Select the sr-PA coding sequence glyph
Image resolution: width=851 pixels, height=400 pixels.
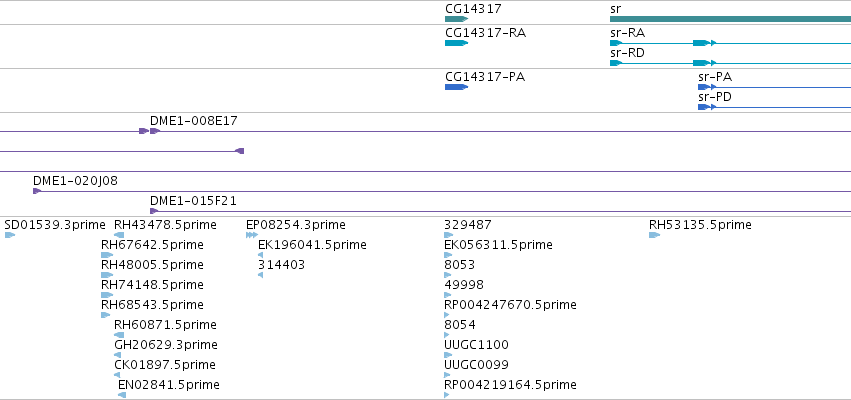pos(704,87)
